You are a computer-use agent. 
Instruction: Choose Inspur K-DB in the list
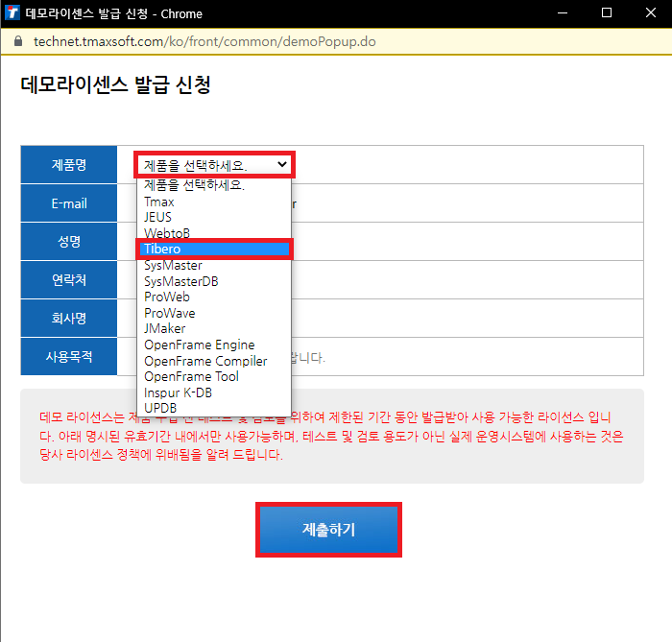214,392
